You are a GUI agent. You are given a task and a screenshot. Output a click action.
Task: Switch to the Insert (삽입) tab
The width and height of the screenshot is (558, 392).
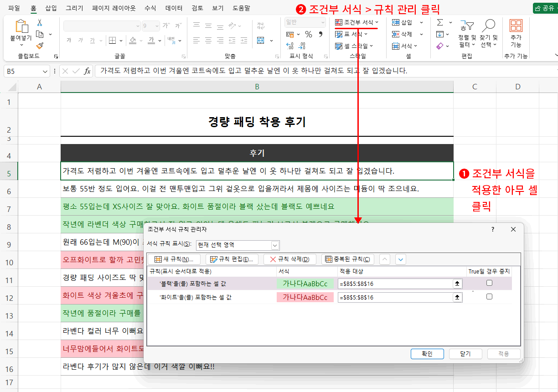point(52,8)
